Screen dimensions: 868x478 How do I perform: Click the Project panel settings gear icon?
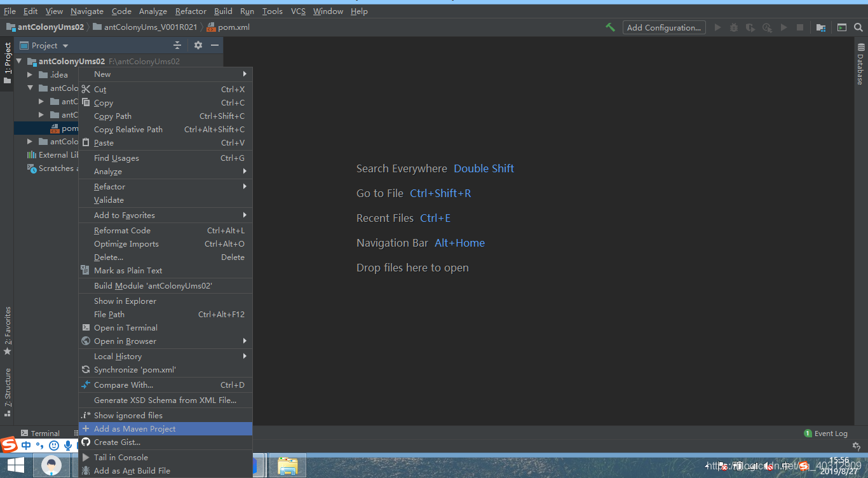pyautogui.click(x=198, y=45)
